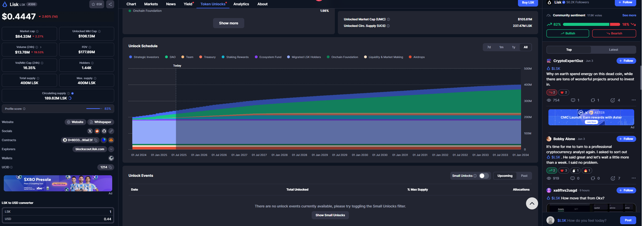This screenshot has width=644, height=226.
Task: Copy the UCID 1214 value
Action: 110,167
